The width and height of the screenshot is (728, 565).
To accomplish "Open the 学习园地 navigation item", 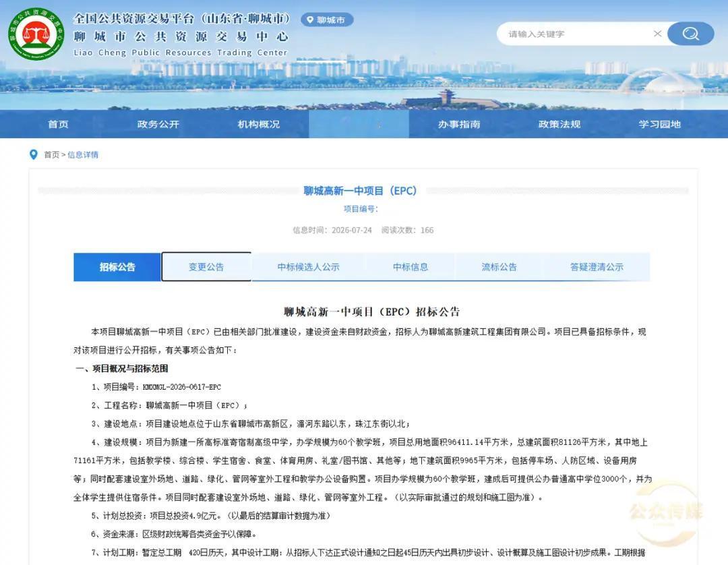I will coord(660,124).
